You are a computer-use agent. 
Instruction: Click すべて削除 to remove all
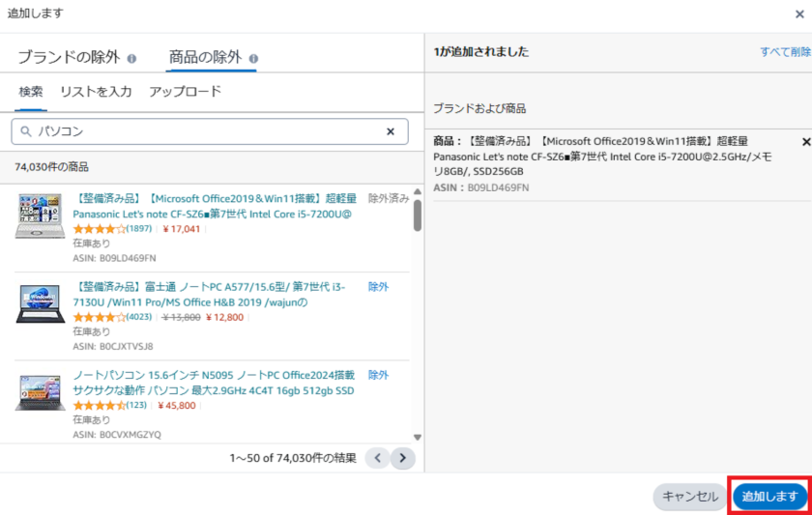pos(784,52)
